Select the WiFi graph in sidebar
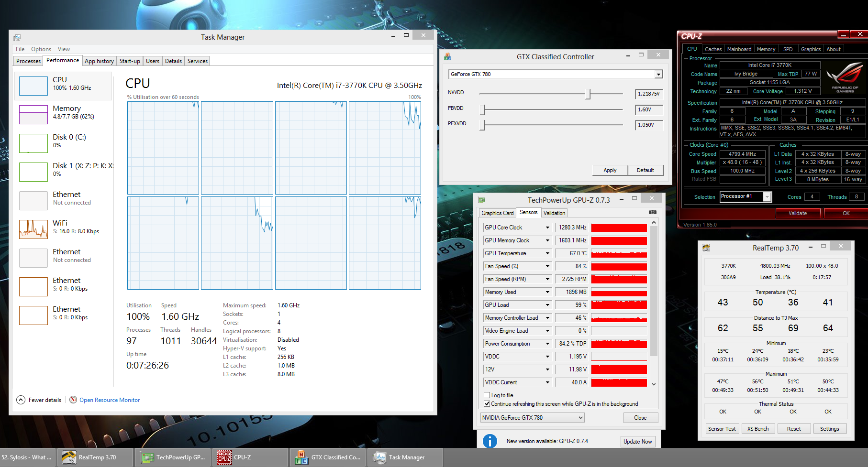The width and height of the screenshot is (868, 467). (33, 229)
